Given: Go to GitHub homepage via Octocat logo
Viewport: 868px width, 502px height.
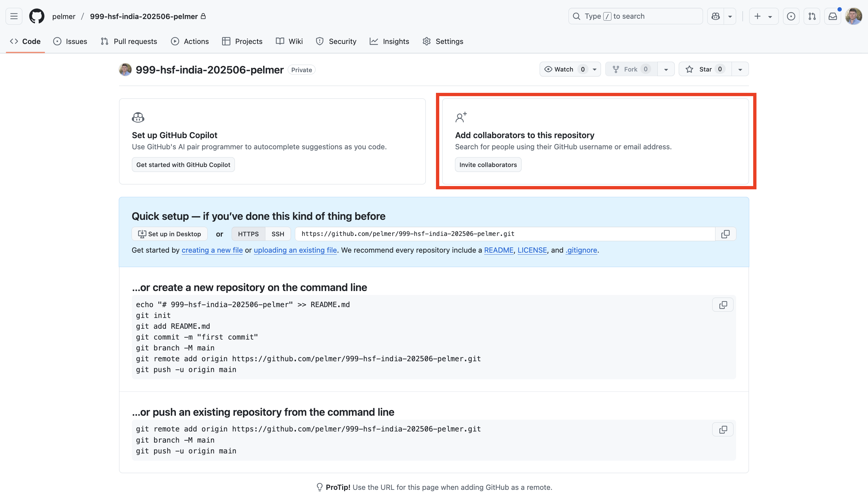Looking at the screenshot, I should 37,16.
